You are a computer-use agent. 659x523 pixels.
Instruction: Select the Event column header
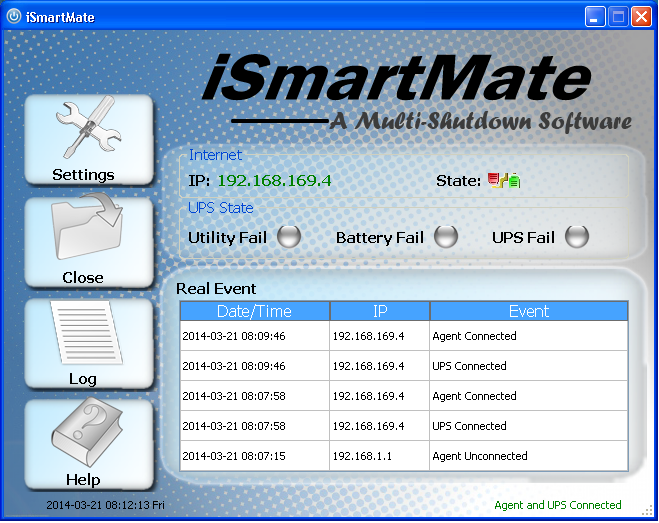(529, 311)
